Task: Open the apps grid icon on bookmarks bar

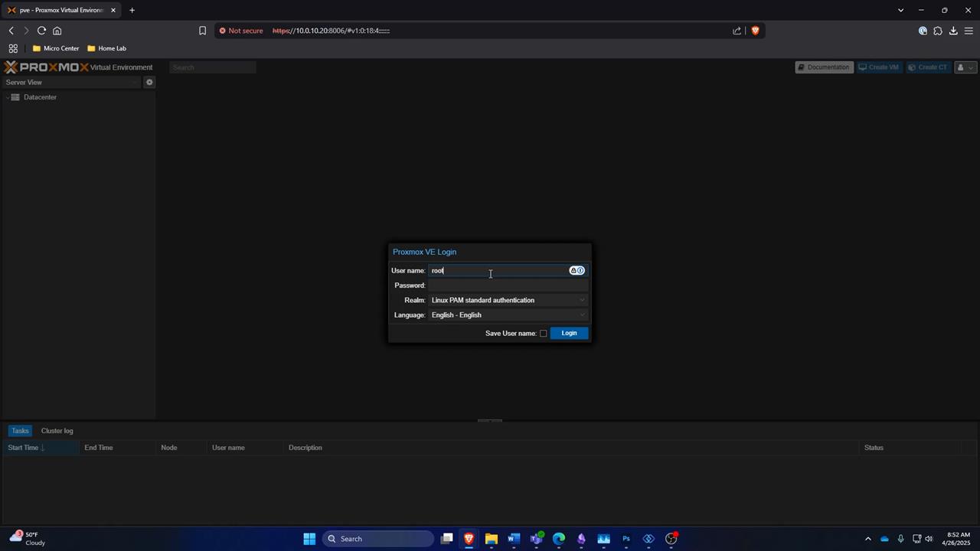Action: point(13,48)
